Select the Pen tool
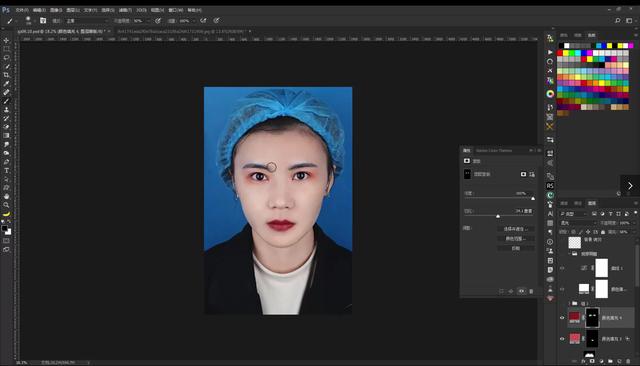Screen dimensions: 640x366 [6, 162]
